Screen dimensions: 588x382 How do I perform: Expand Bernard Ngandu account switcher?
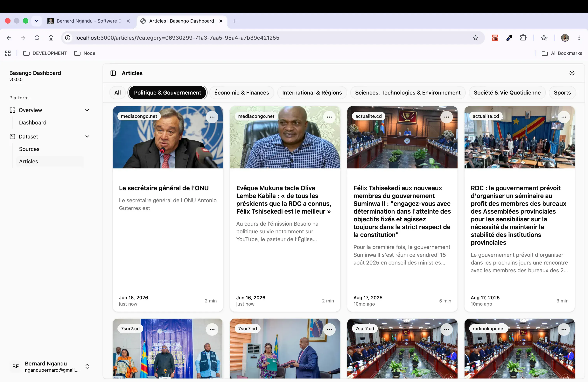coord(87,366)
